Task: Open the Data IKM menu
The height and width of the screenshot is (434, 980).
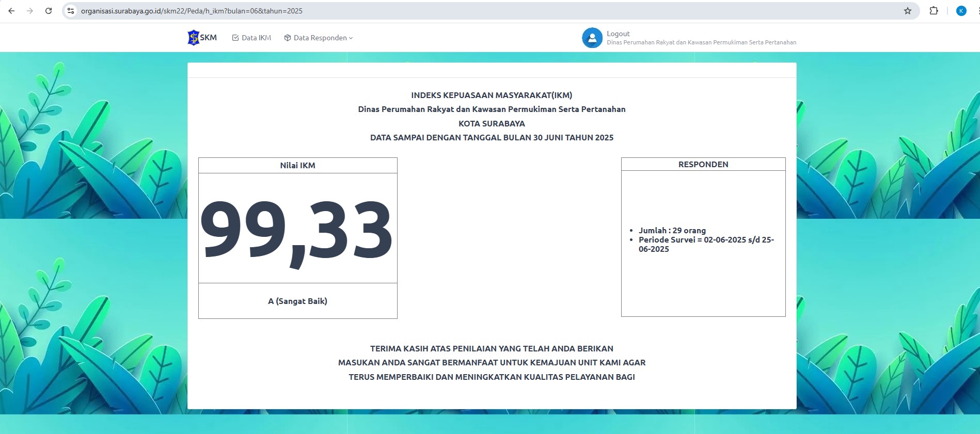Action: click(251, 38)
